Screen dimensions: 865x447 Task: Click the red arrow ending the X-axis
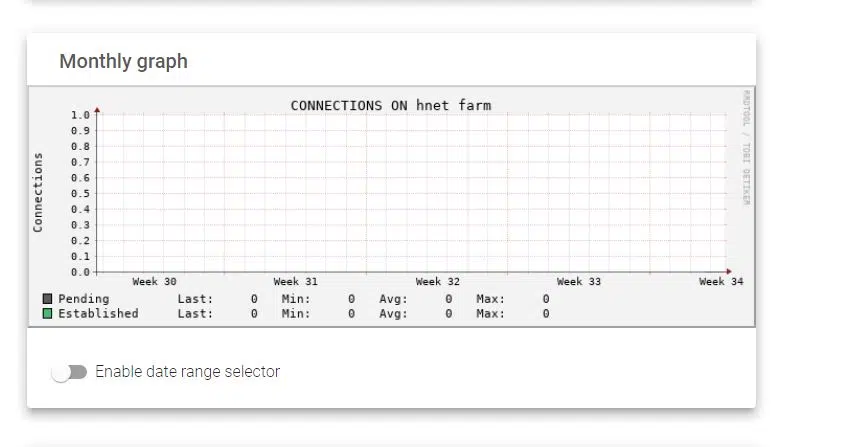point(729,271)
